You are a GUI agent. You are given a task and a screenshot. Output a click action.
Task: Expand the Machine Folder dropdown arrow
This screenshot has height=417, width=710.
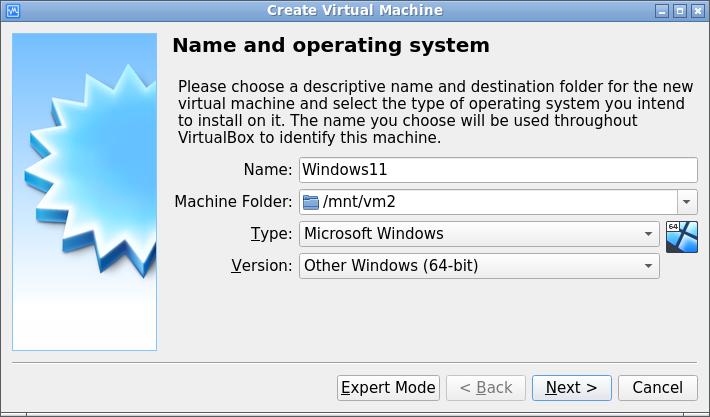coord(687,202)
